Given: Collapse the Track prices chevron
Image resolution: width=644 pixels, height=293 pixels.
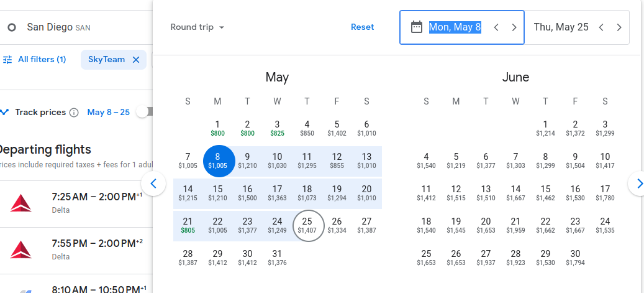Looking at the screenshot, I should tap(5, 113).
